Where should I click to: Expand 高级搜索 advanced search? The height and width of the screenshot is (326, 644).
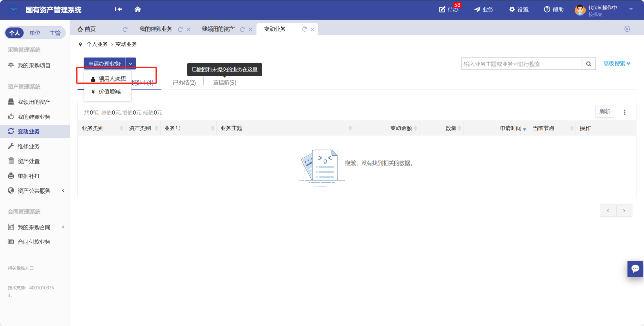617,64
